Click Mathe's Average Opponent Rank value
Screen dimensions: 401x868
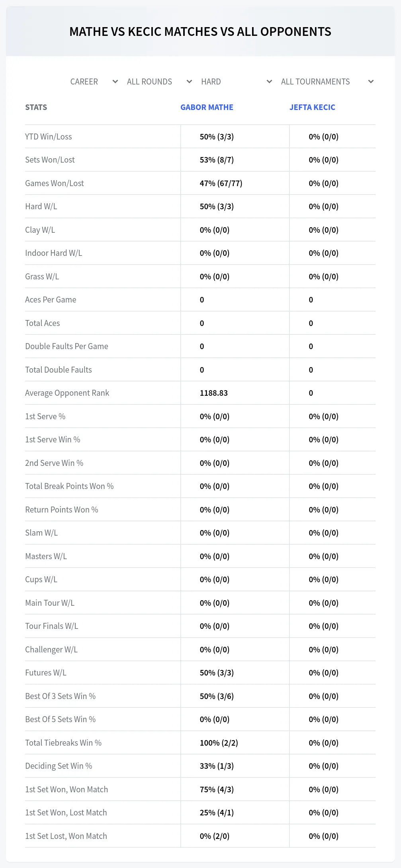point(214,393)
